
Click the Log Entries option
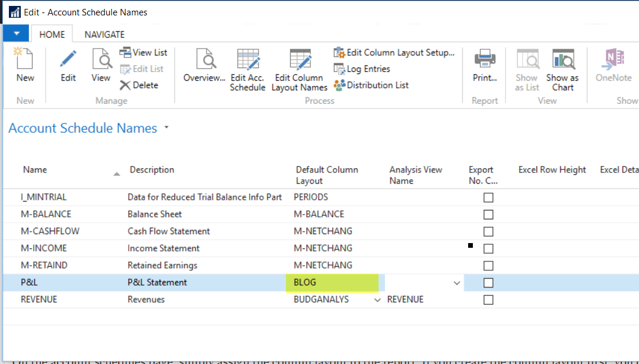tap(363, 69)
